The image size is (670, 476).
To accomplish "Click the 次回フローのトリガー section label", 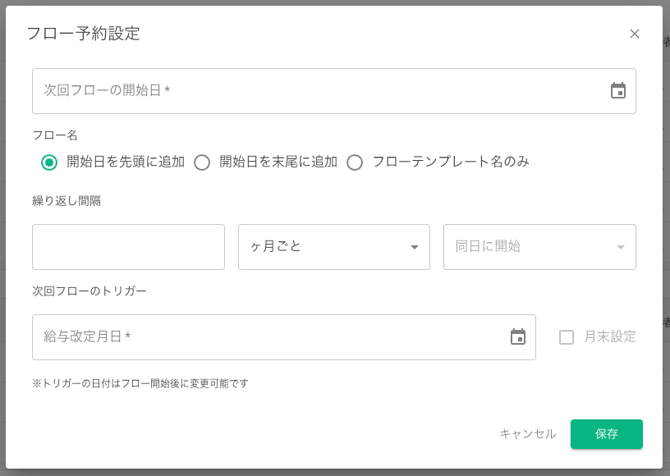I will 89,291.
